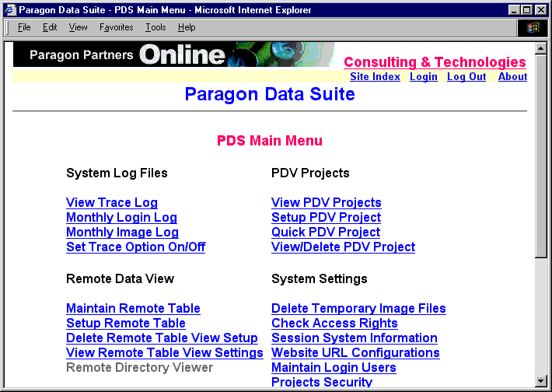Image resolution: width=552 pixels, height=392 pixels.
Task: Open Session System Information link
Action: tap(355, 338)
